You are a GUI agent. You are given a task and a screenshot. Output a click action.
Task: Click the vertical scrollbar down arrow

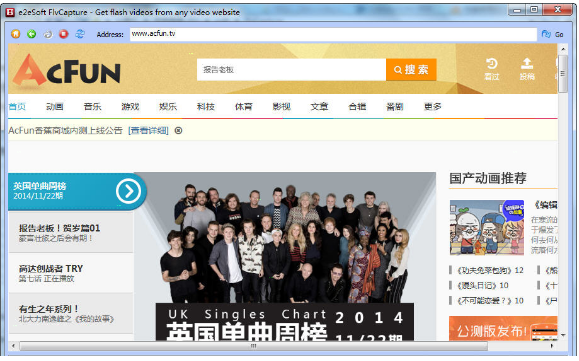pyautogui.click(x=562, y=336)
